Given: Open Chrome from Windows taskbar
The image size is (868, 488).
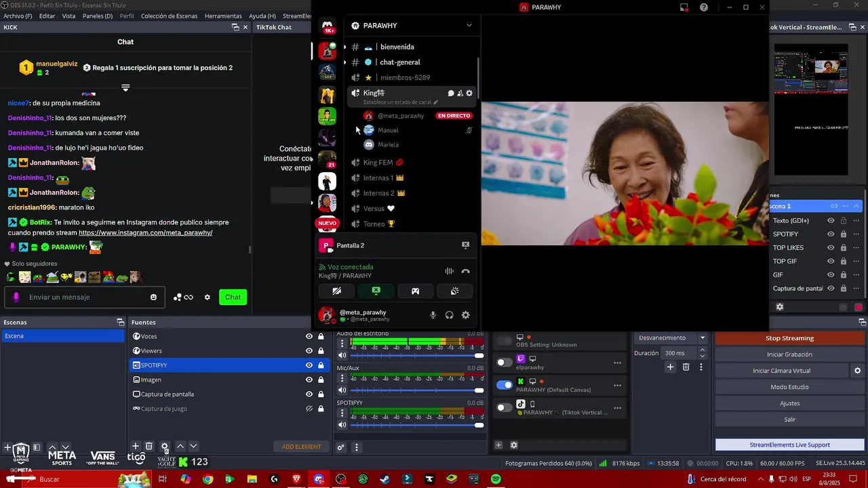Looking at the screenshot, I should coord(208,479).
